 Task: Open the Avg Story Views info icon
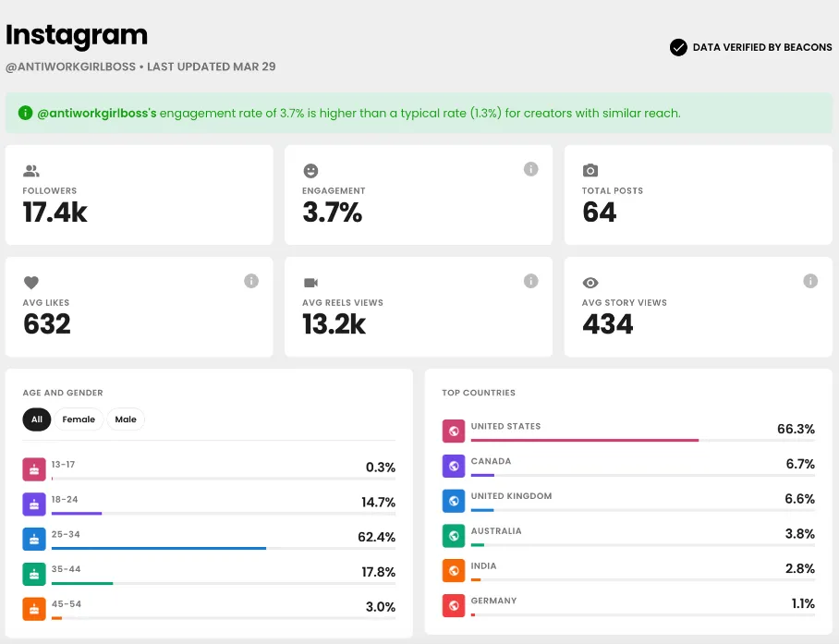point(810,281)
